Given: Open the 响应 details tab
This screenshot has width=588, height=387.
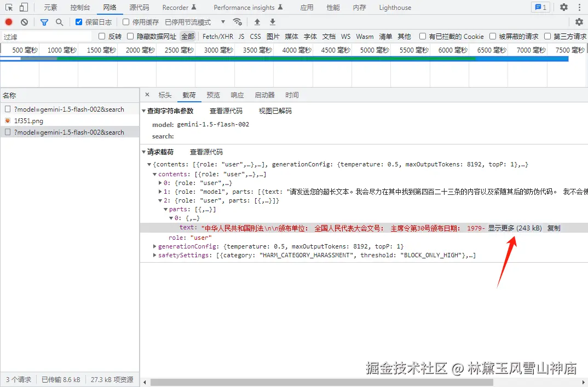Looking at the screenshot, I should point(237,95).
